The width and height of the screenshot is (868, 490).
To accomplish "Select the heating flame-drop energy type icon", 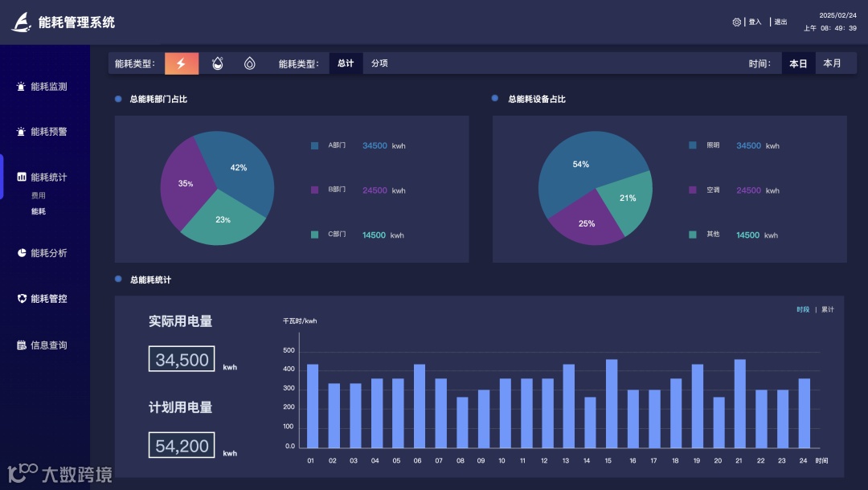I will (x=218, y=63).
